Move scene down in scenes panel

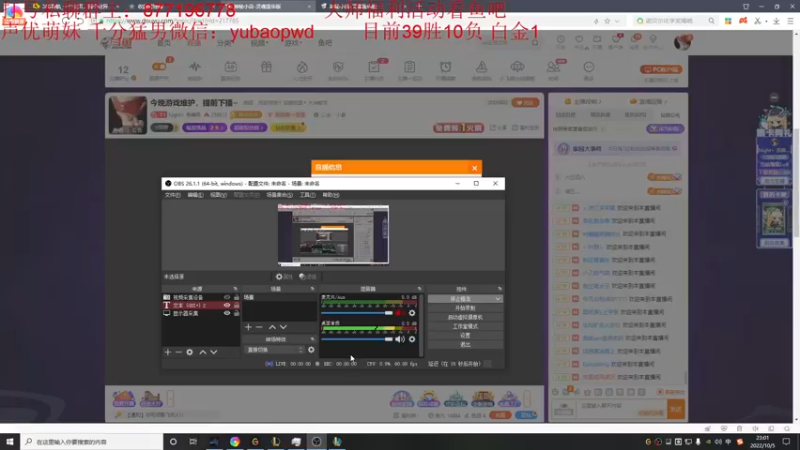(x=283, y=327)
